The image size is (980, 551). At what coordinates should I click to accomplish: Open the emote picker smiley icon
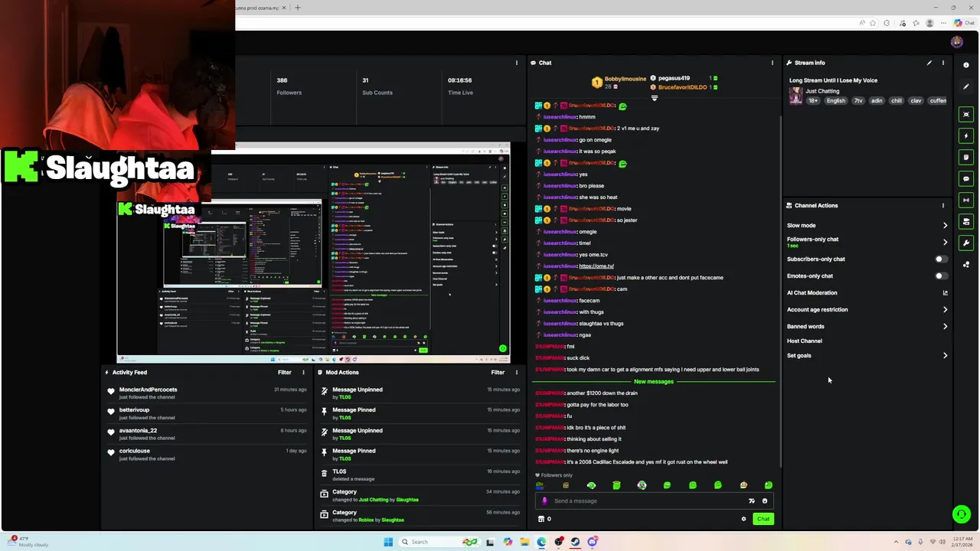[764, 500]
